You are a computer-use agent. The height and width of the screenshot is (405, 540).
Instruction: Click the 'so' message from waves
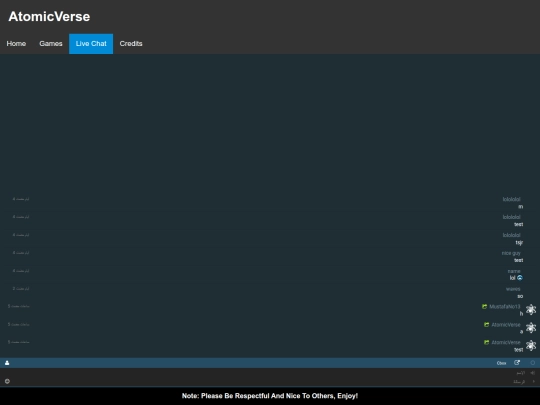pyautogui.click(x=520, y=296)
